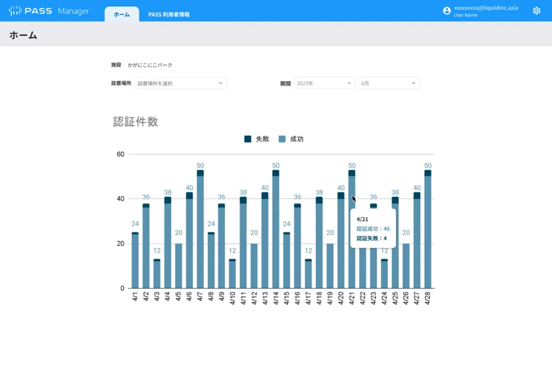Click the 4/7 bar in chart

click(200, 232)
